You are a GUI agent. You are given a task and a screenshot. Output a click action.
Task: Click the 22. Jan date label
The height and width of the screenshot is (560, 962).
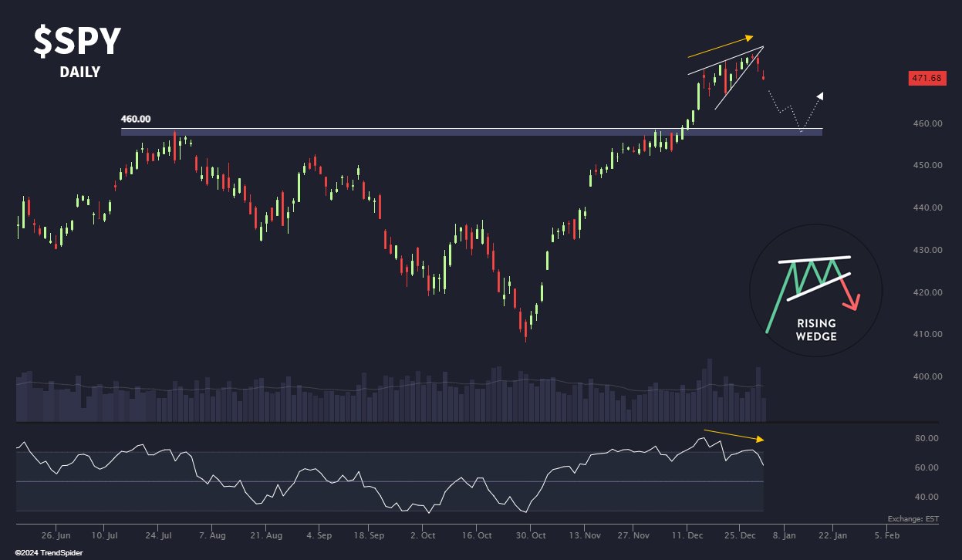832,535
